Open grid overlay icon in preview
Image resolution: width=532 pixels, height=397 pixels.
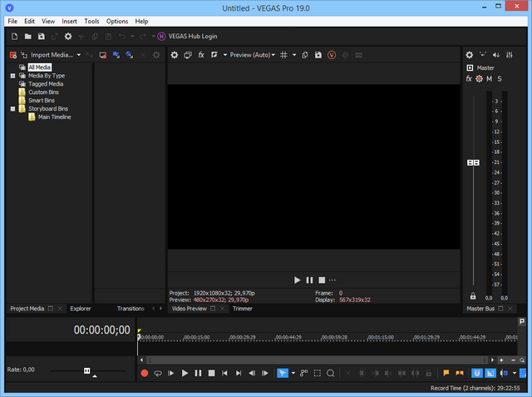[x=283, y=55]
